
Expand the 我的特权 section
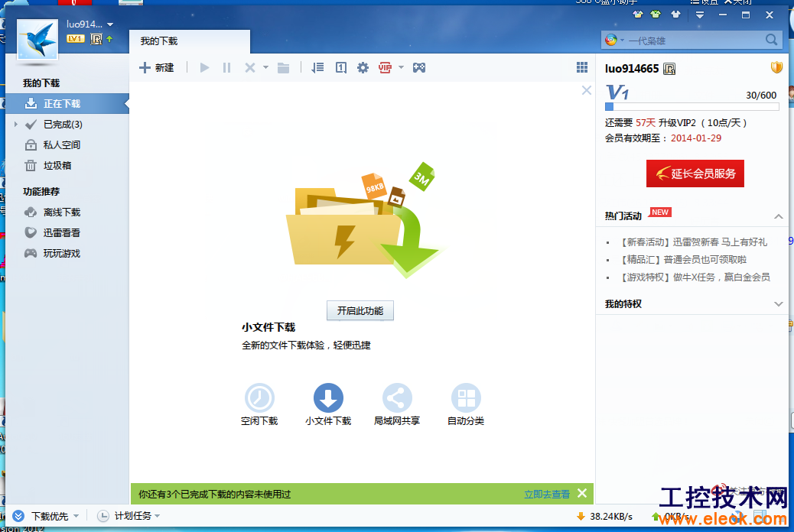pos(778,304)
